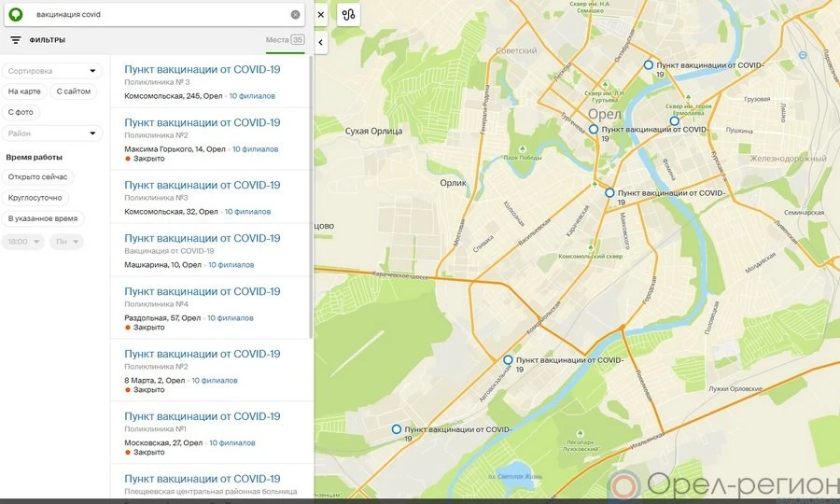Screen dimensions: 840x504
Task: Open the 18:00 time dropdown
Action: coord(23,242)
